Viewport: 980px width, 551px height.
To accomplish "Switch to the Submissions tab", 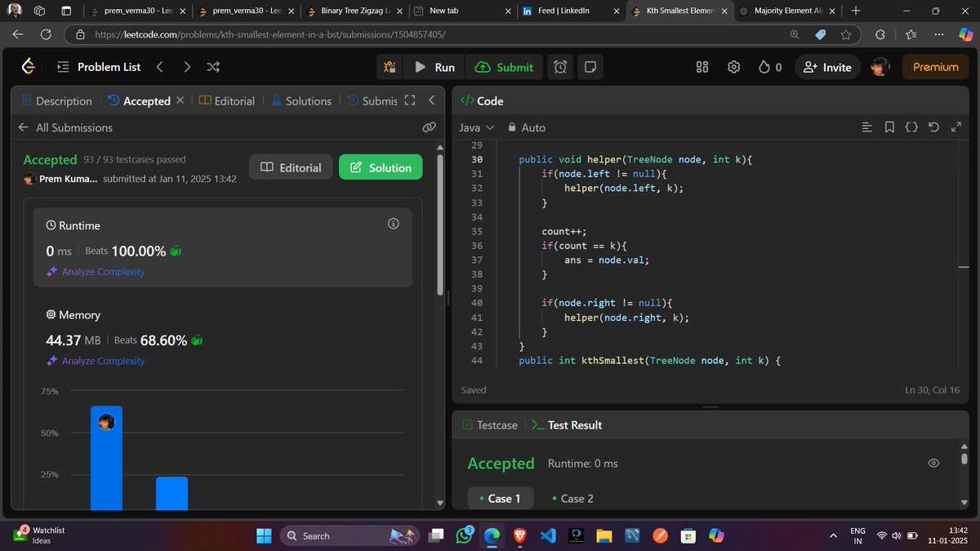I will coord(372,101).
